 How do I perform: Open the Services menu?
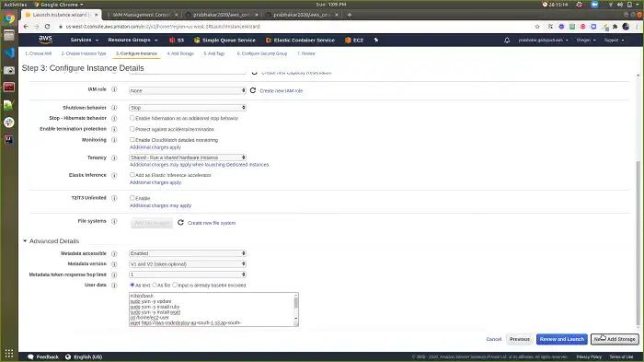click(85, 40)
